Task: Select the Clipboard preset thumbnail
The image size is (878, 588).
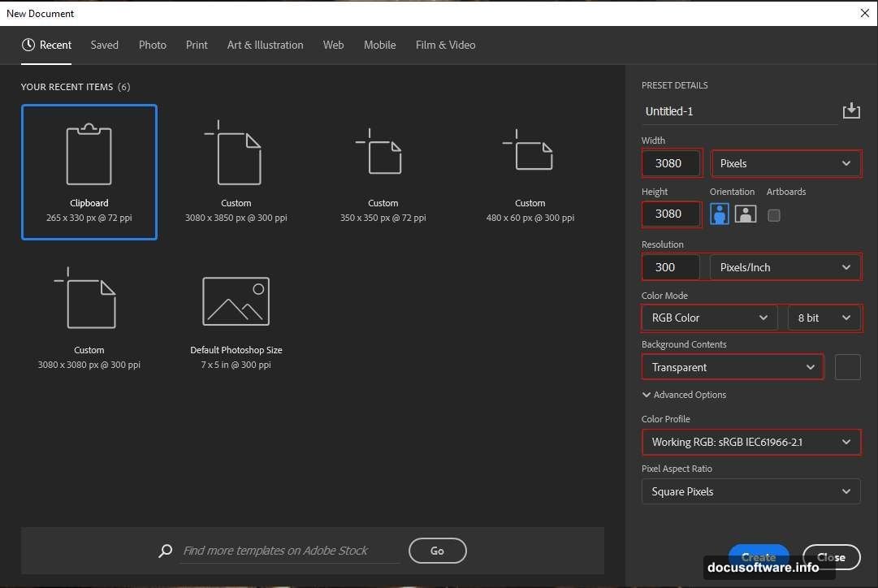Action: click(89, 172)
